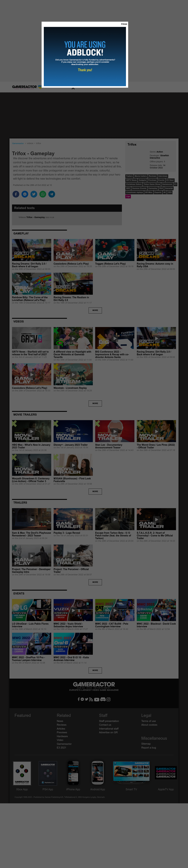Share via the WhatsApp icon
Image resolution: width=188 pixels, height=868 pixels.
pos(43,194)
